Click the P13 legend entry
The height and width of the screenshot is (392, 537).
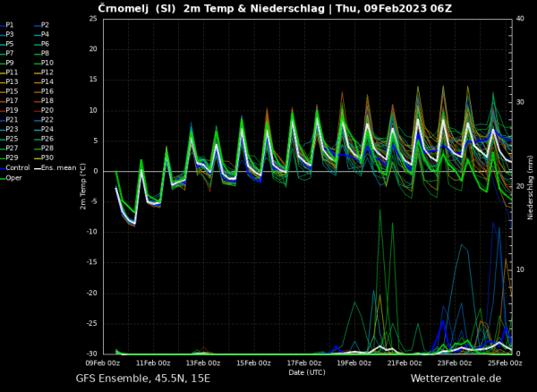pyautogui.click(x=9, y=81)
